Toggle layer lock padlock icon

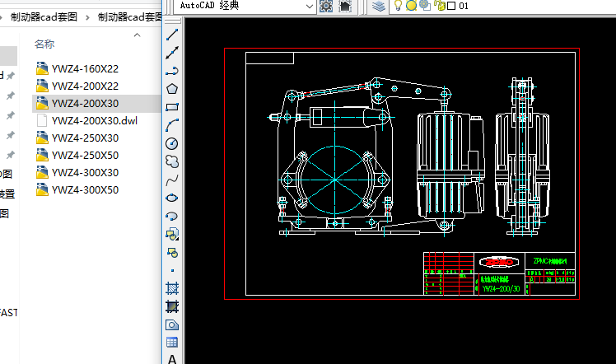click(439, 6)
